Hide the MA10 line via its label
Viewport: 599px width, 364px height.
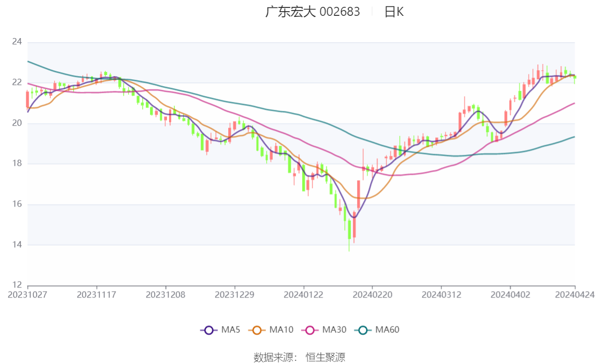click(x=281, y=330)
